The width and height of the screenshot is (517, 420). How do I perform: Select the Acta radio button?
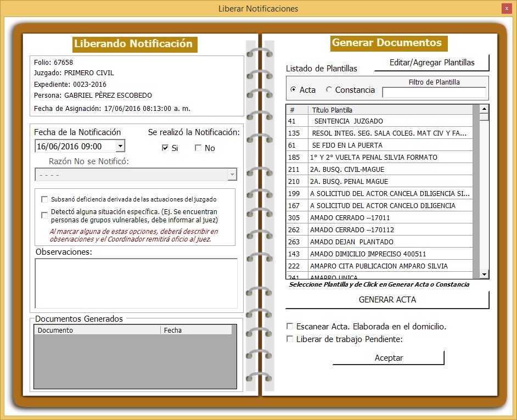[x=293, y=89]
